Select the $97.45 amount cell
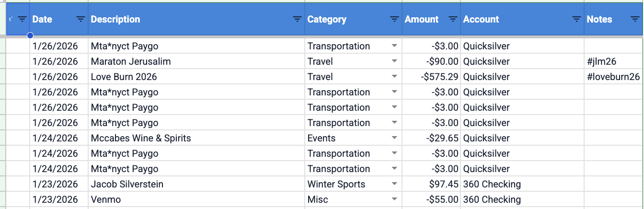The height and width of the screenshot is (209, 644). 431,184
